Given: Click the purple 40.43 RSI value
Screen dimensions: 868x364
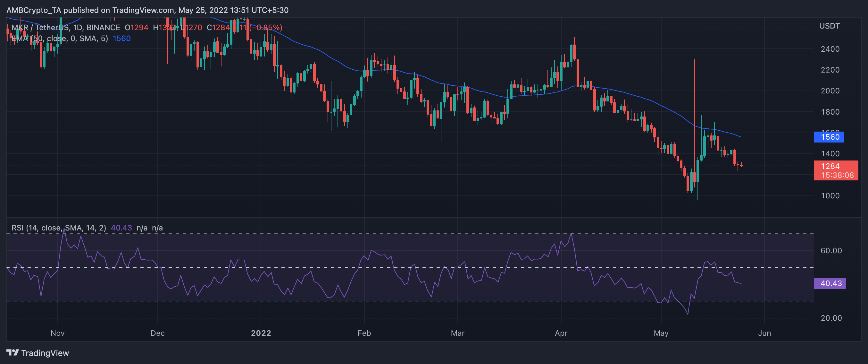Looking at the screenshot, I should click(121, 228).
